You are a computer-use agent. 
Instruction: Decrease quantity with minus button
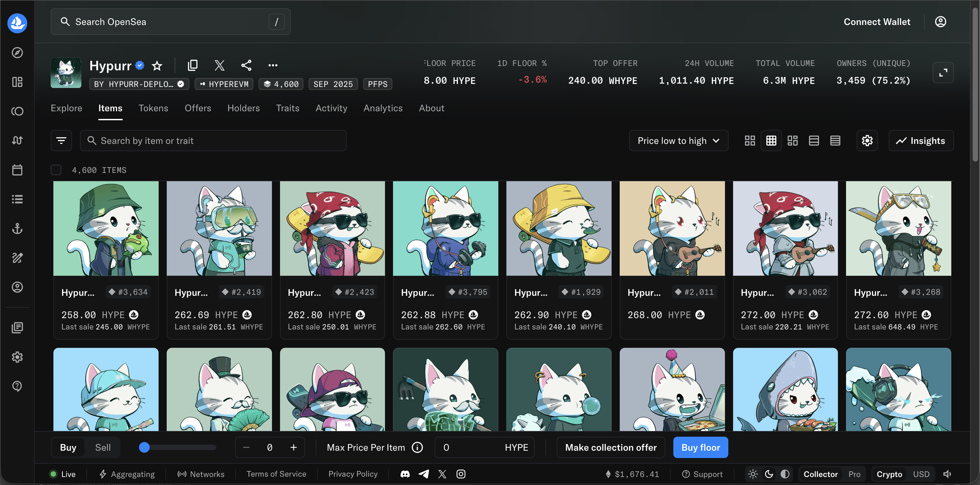(246, 447)
